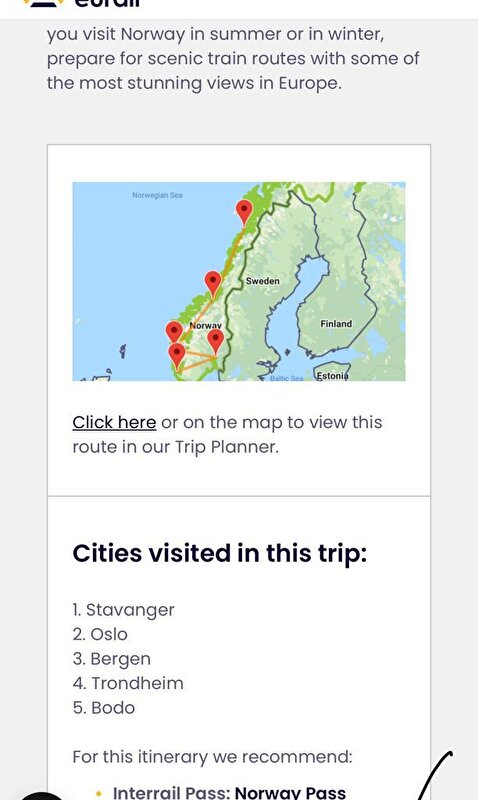Click the Eurail logo at top
The height and width of the screenshot is (800, 478).
(x=82, y=3)
